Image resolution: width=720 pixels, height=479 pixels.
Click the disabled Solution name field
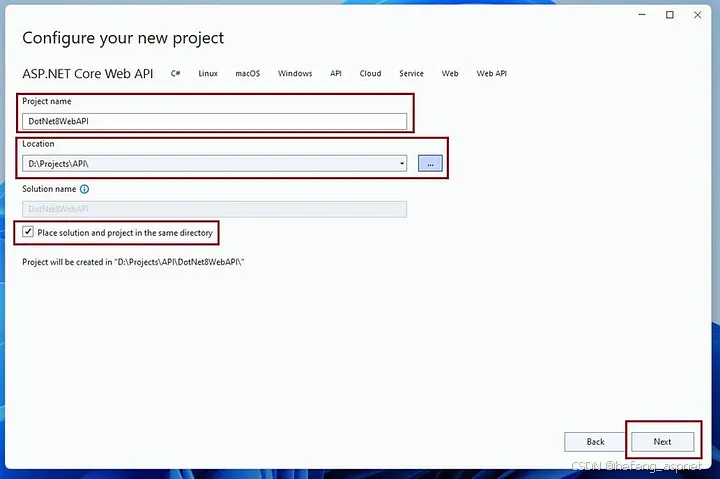pyautogui.click(x=214, y=209)
